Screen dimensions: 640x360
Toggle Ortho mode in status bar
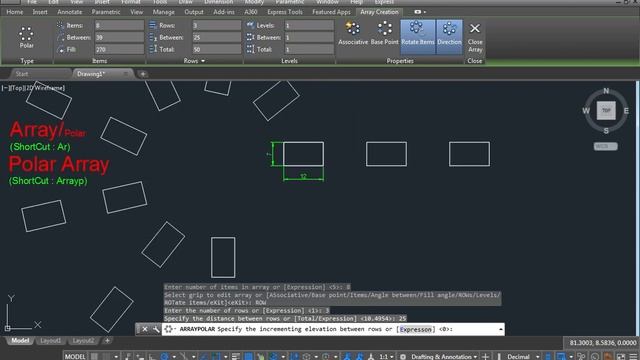tap(151, 356)
